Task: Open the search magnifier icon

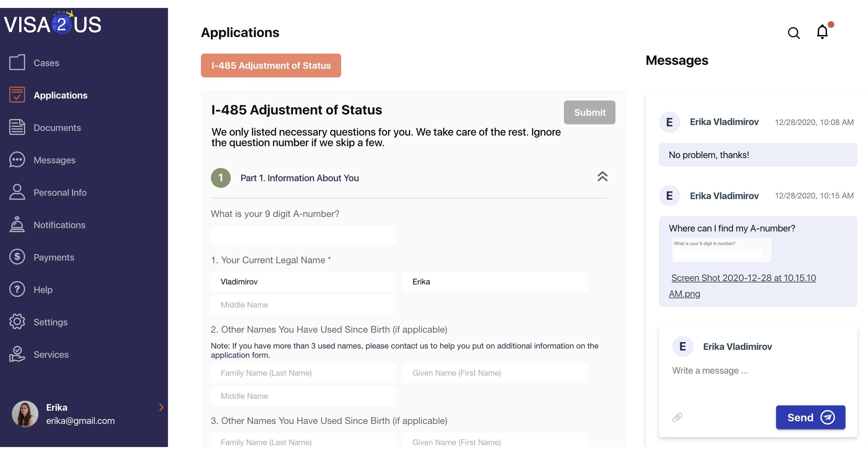Action: point(794,33)
